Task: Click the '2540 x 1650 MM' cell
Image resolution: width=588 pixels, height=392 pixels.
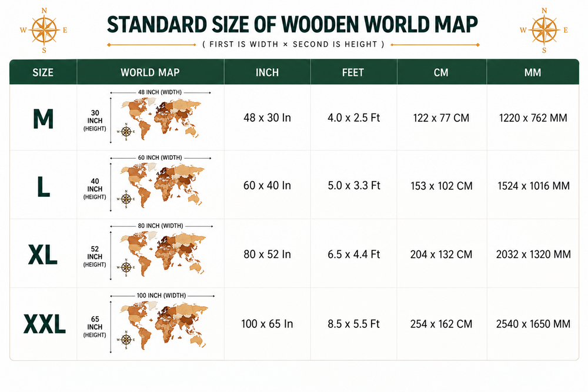Action: [x=533, y=324]
